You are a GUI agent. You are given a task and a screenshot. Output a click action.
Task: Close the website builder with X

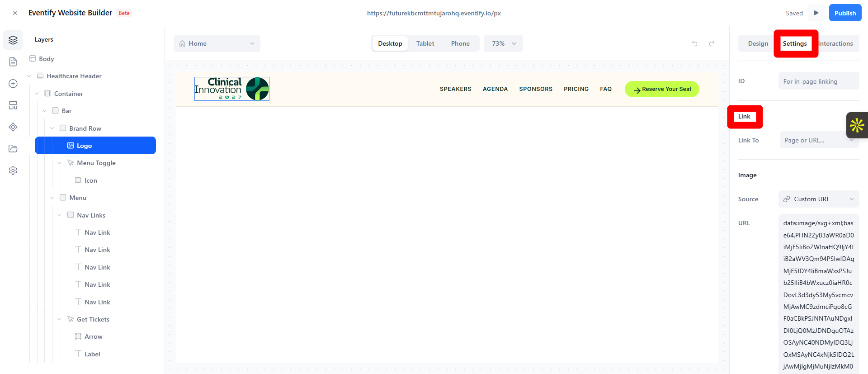pyautogui.click(x=15, y=13)
